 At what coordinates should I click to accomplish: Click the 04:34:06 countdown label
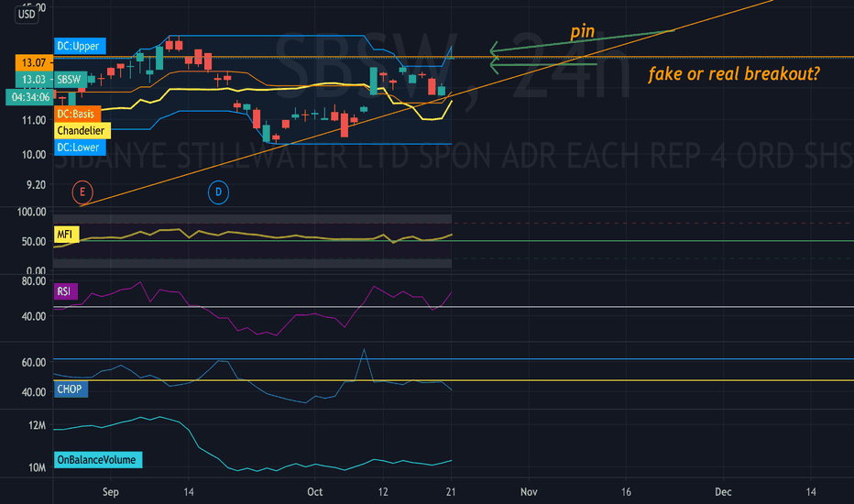pyautogui.click(x=30, y=97)
